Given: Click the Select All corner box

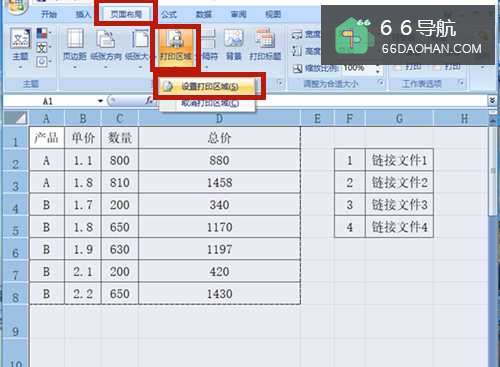Looking at the screenshot, I should click(x=16, y=118).
